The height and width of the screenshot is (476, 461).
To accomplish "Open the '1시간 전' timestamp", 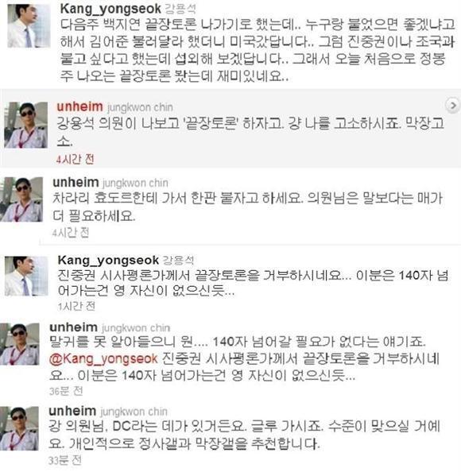I will click(x=76, y=306).
